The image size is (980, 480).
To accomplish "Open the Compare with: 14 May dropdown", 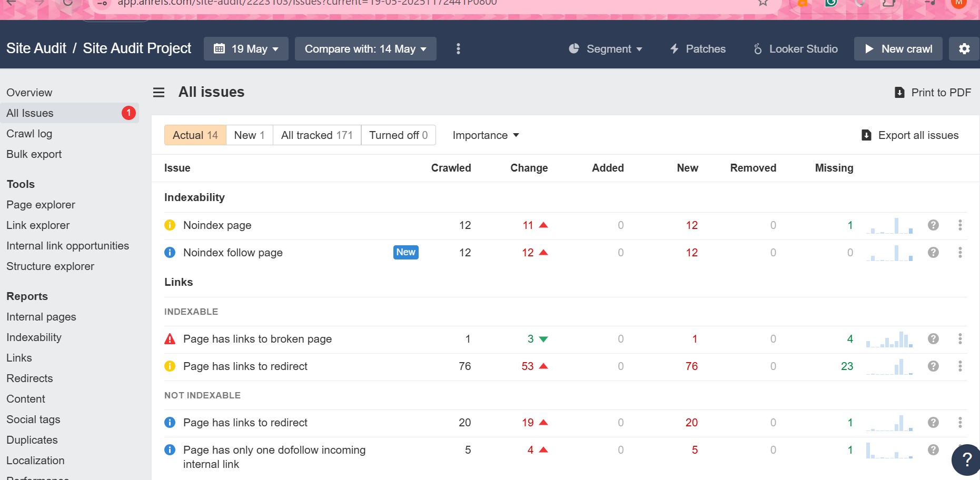I will (365, 49).
